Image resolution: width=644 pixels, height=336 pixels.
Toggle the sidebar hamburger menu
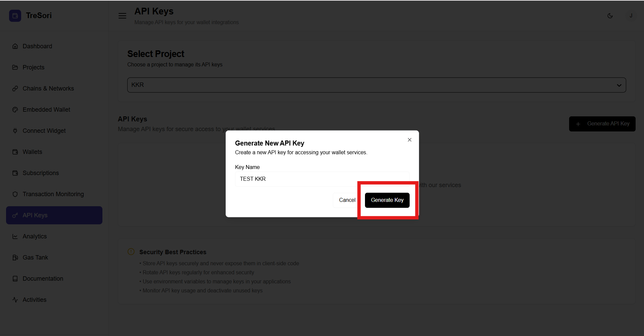coord(122,16)
